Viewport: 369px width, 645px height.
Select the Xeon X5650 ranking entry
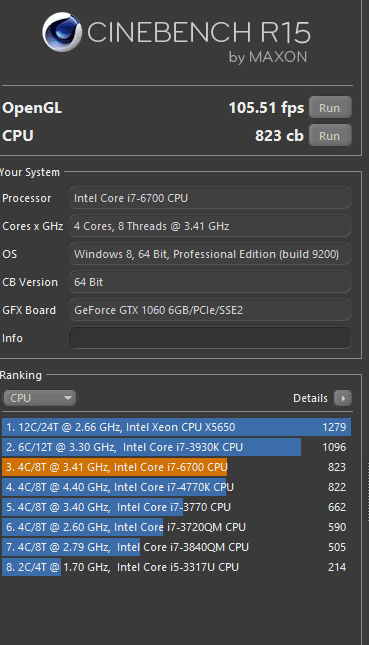(x=176, y=427)
